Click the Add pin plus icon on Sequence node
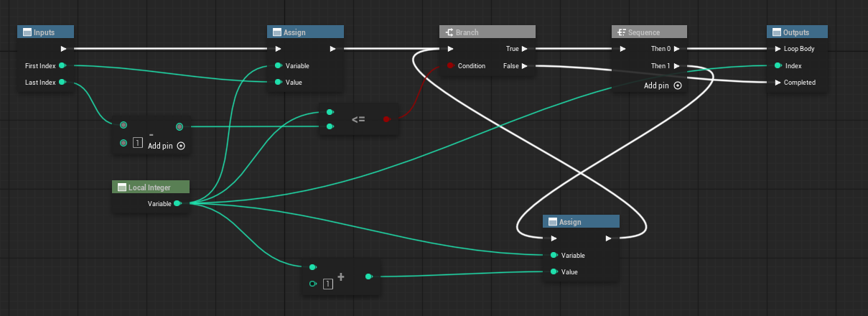Screen dimensions: 868x316 point(677,85)
